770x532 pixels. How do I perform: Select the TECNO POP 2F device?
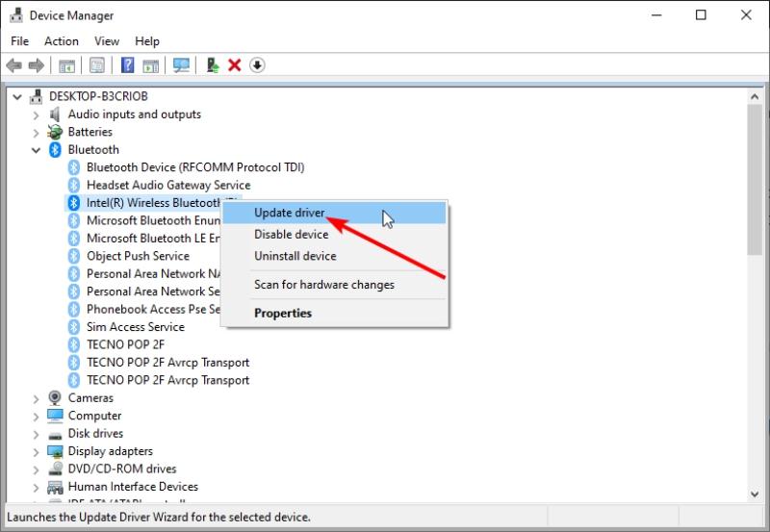125,344
